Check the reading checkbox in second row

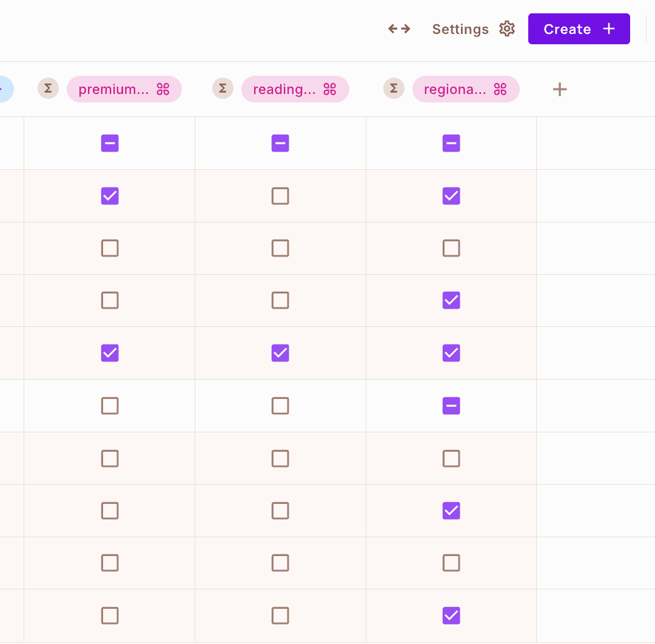click(x=280, y=196)
